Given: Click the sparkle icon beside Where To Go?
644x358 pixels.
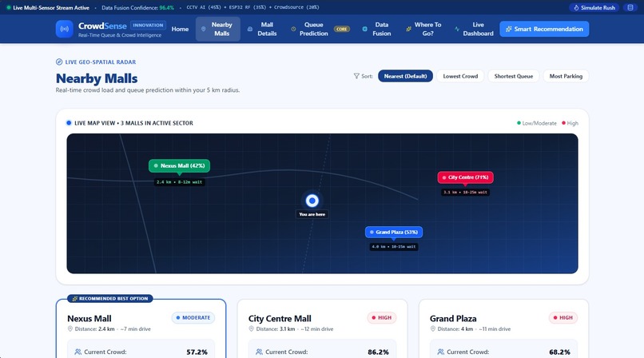Looking at the screenshot, I should coord(408,29).
